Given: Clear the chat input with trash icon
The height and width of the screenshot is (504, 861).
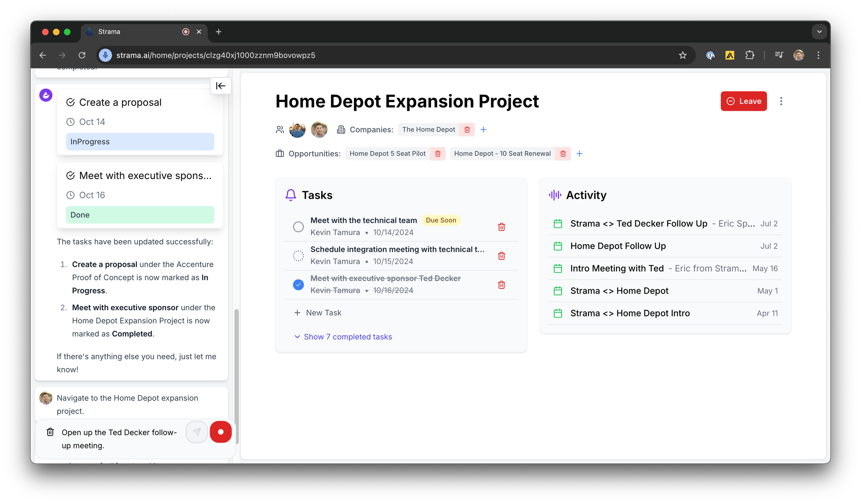Looking at the screenshot, I should pyautogui.click(x=50, y=432).
